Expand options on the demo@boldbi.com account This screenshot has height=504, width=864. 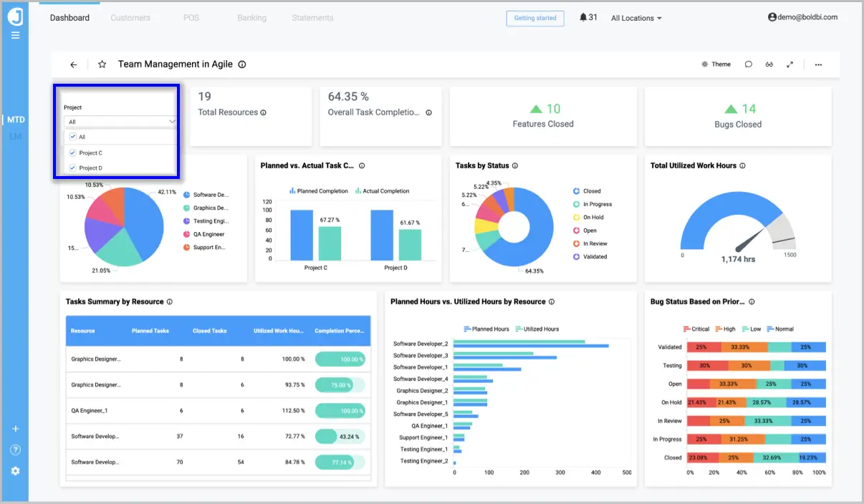[x=803, y=17]
